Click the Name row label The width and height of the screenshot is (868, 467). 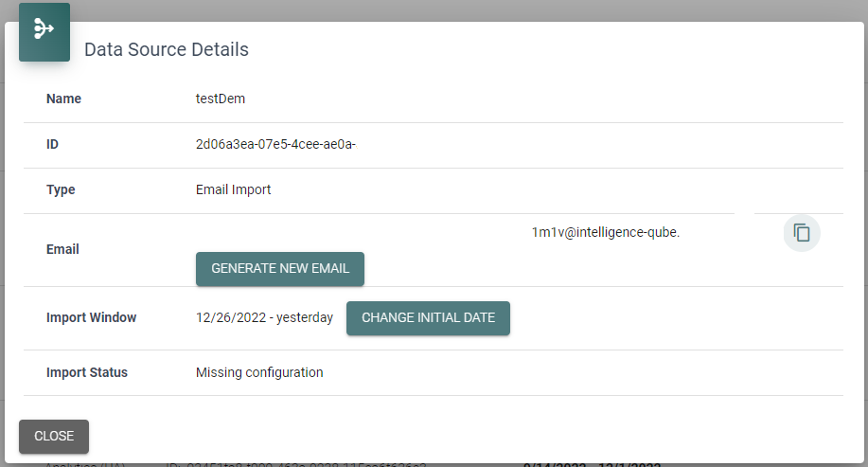coord(64,99)
